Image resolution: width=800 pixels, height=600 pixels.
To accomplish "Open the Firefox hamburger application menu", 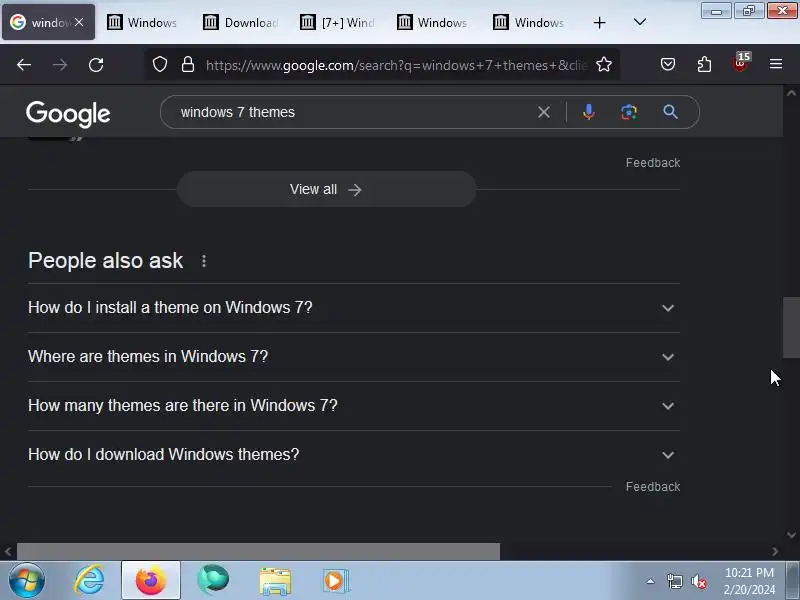I will [x=776, y=64].
